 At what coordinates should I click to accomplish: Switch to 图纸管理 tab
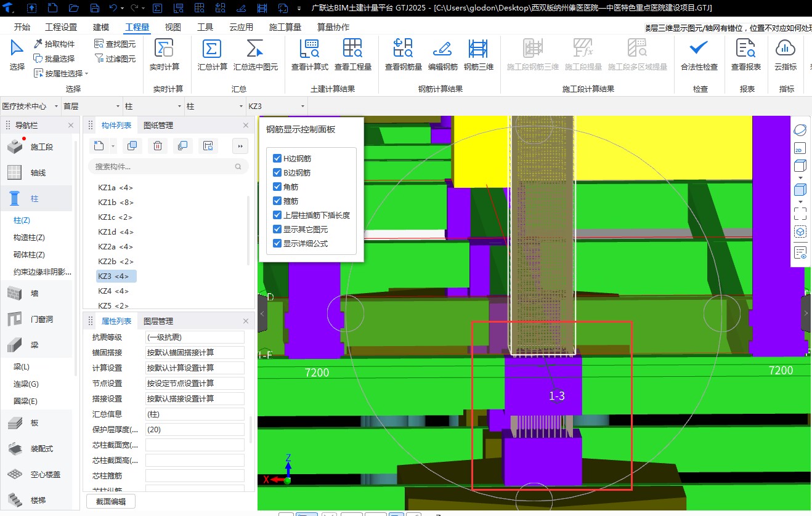point(158,125)
